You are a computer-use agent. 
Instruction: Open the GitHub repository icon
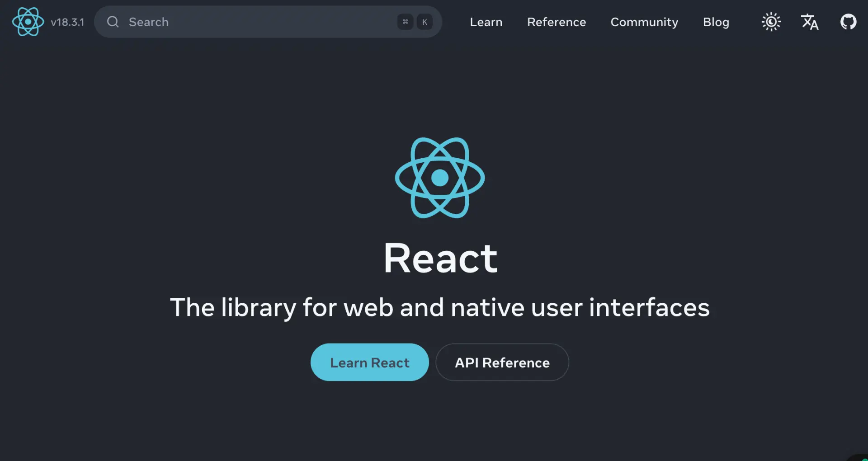point(848,22)
